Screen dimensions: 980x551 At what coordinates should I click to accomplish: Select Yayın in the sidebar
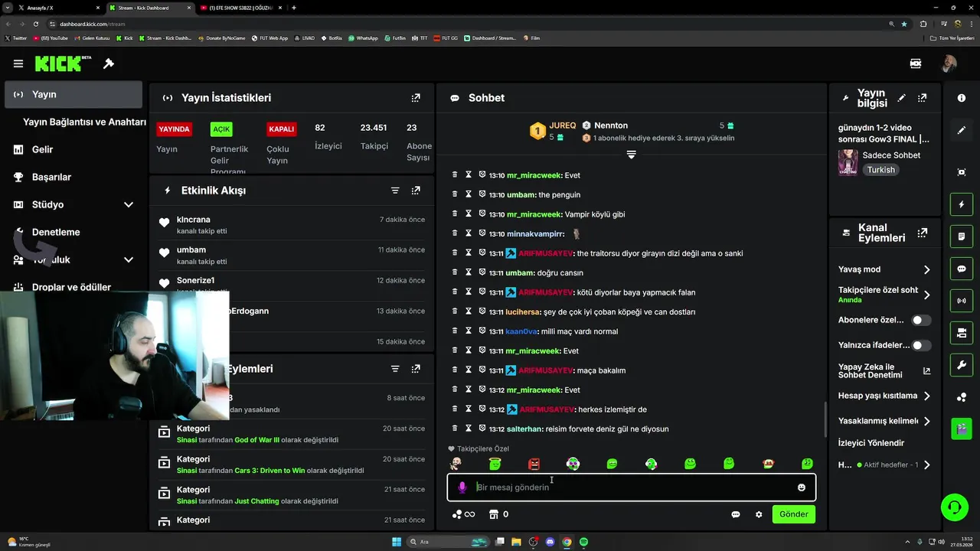[x=73, y=94]
